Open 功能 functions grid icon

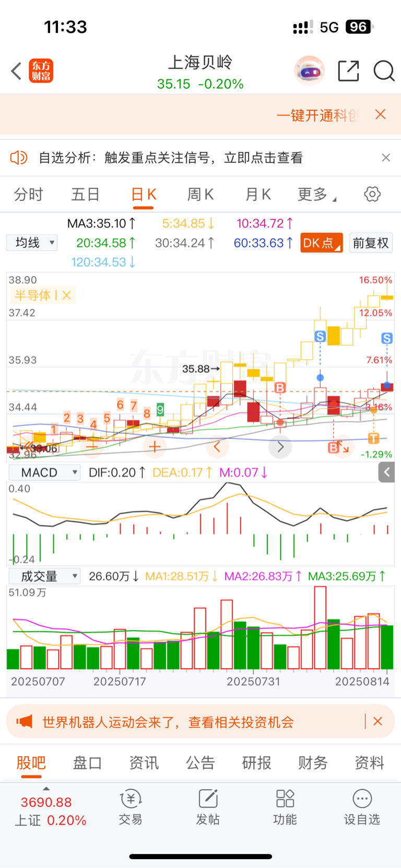point(285,807)
